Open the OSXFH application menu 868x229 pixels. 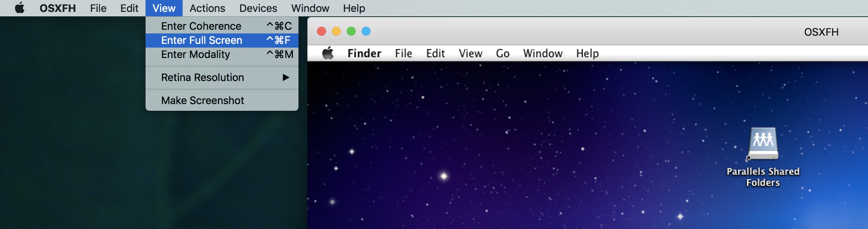pyautogui.click(x=58, y=8)
